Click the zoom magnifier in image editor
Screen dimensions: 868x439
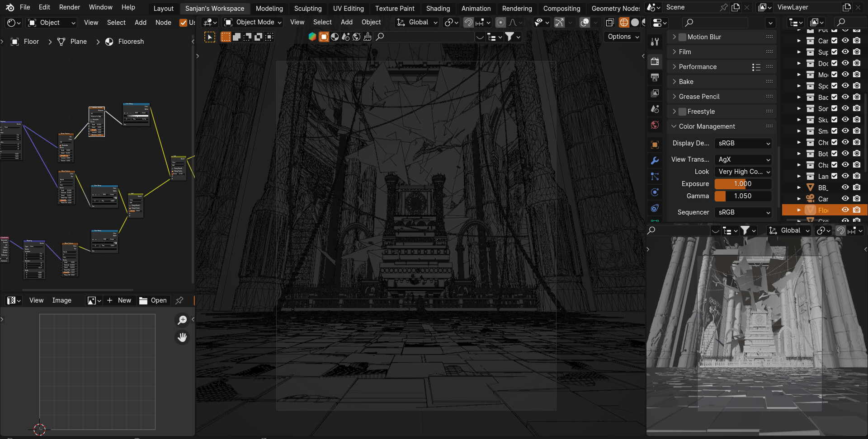coord(182,320)
